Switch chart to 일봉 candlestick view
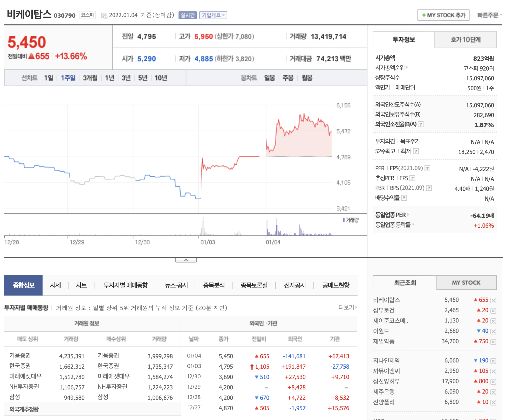This screenshot has height=420, width=506. click(x=269, y=78)
